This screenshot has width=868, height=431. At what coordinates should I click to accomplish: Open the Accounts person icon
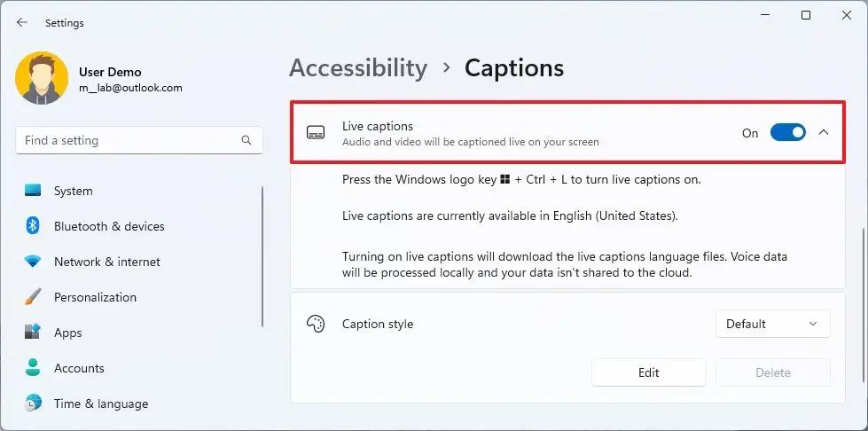33,368
